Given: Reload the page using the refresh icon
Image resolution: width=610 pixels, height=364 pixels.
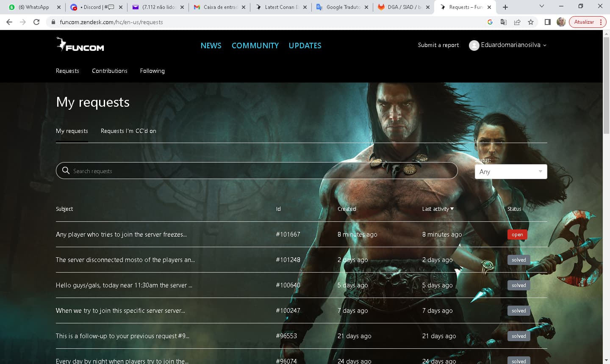Looking at the screenshot, I should [x=36, y=22].
